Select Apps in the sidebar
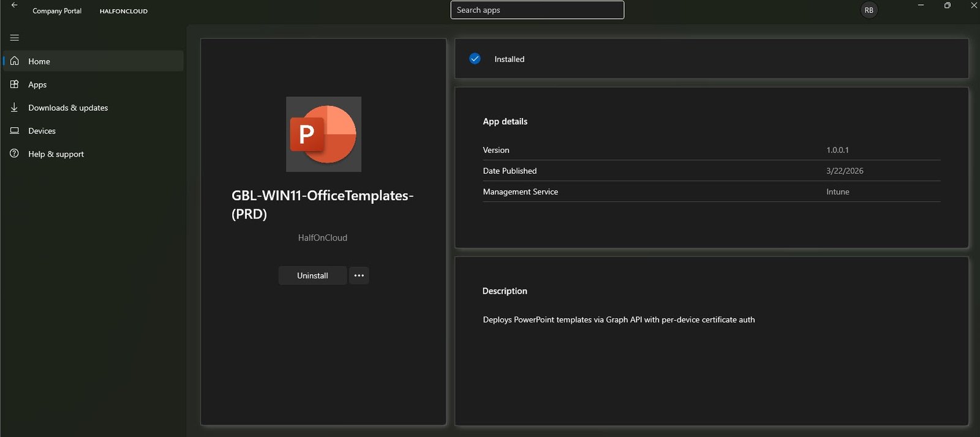This screenshot has width=980, height=437. click(x=37, y=84)
